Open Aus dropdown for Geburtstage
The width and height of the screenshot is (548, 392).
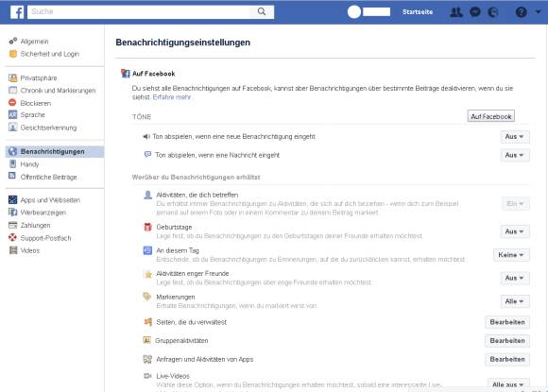(515, 231)
